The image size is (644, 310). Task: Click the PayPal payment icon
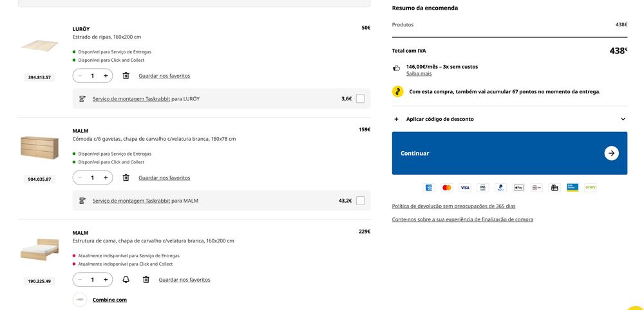click(500, 188)
